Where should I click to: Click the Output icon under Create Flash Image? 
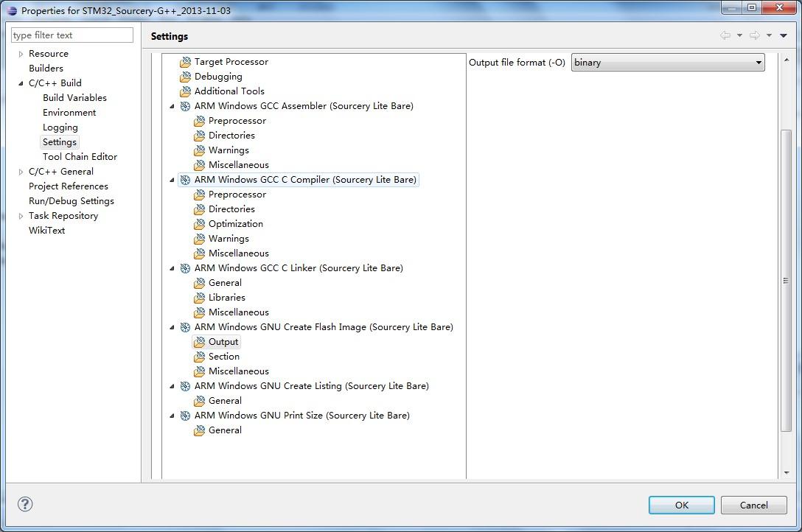(200, 342)
